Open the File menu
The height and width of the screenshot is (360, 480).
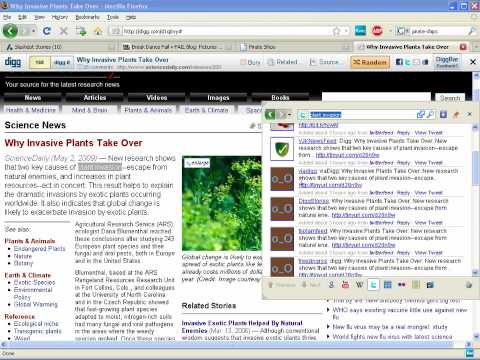7,17
